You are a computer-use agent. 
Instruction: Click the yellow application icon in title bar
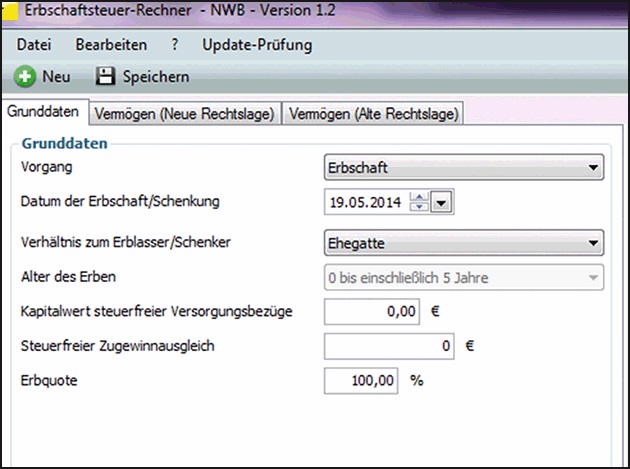9,12
